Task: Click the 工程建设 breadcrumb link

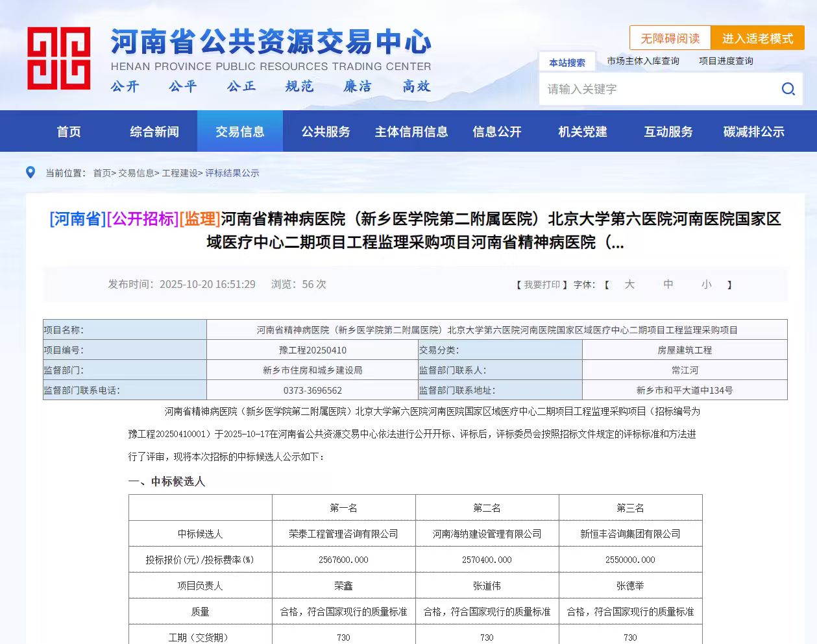Action: pyautogui.click(x=179, y=173)
